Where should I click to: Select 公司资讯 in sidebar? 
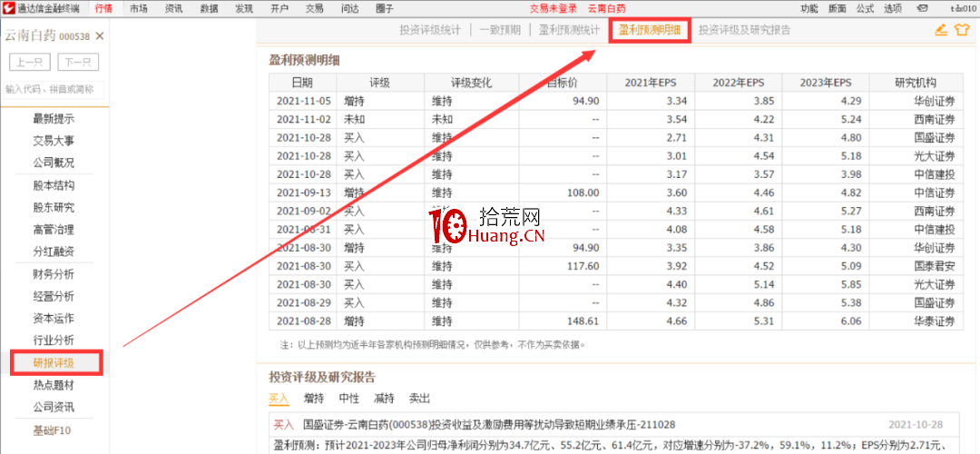click(x=54, y=407)
